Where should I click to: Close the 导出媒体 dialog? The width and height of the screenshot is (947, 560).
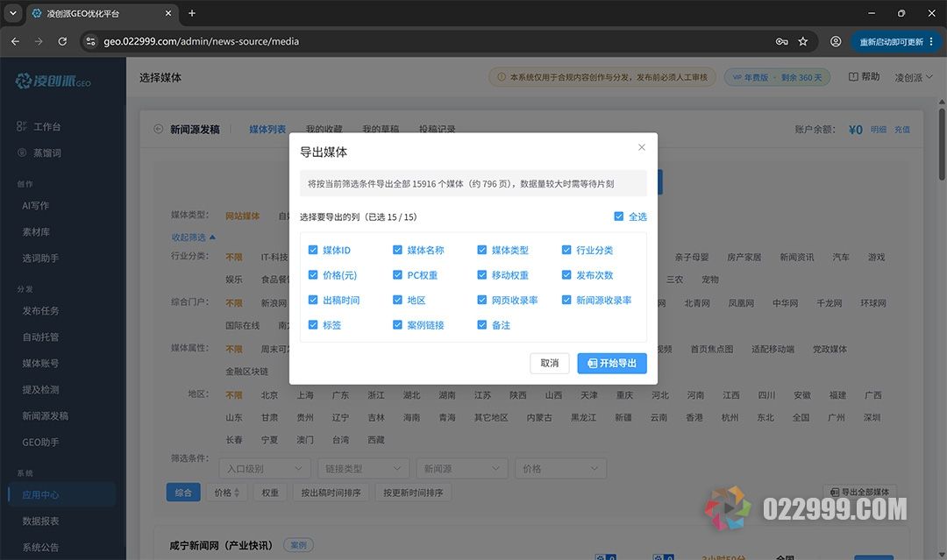point(641,147)
